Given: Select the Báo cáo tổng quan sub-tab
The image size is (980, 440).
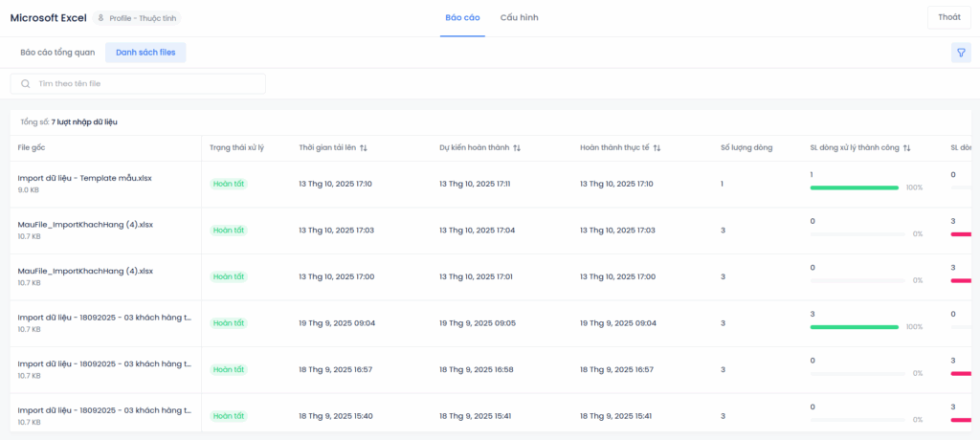Looking at the screenshot, I should coord(57,53).
